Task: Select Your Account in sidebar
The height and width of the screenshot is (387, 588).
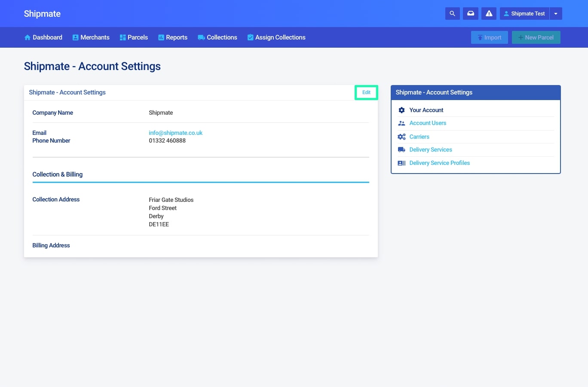Action: coord(426,110)
